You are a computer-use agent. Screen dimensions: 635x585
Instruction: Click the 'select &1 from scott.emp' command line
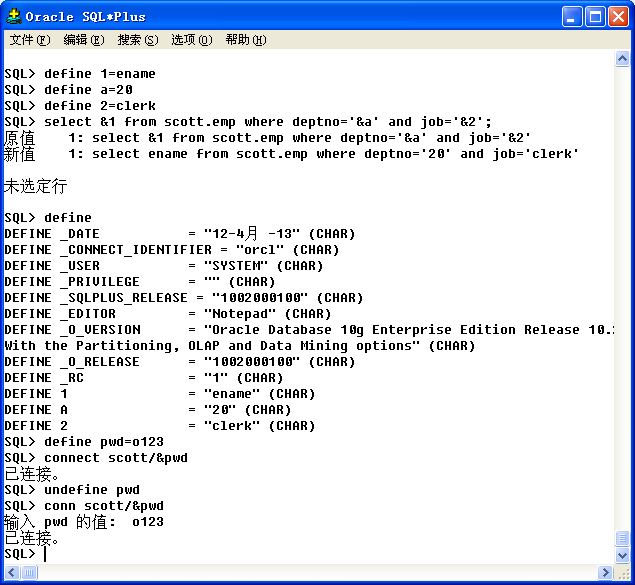point(248,121)
